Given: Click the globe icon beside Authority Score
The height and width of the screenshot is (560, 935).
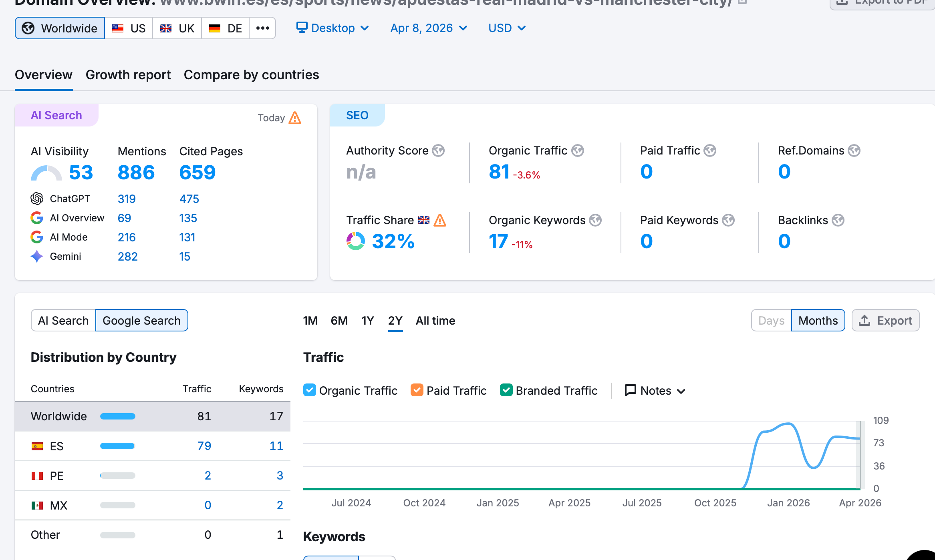Looking at the screenshot, I should [x=438, y=151].
